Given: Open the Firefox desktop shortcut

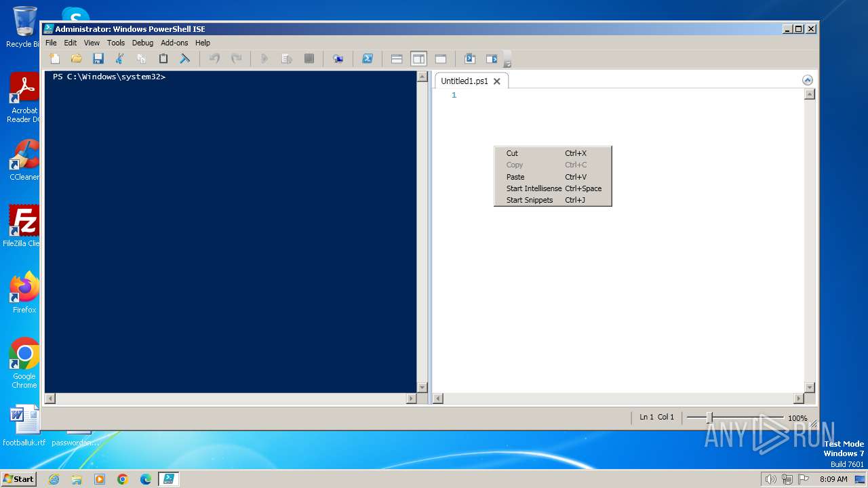Looking at the screenshot, I should [x=24, y=293].
